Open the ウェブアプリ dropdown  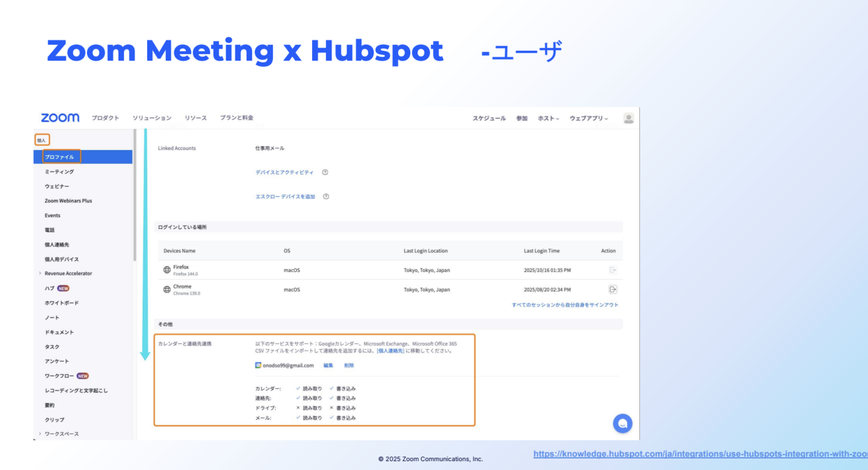(x=588, y=118)
